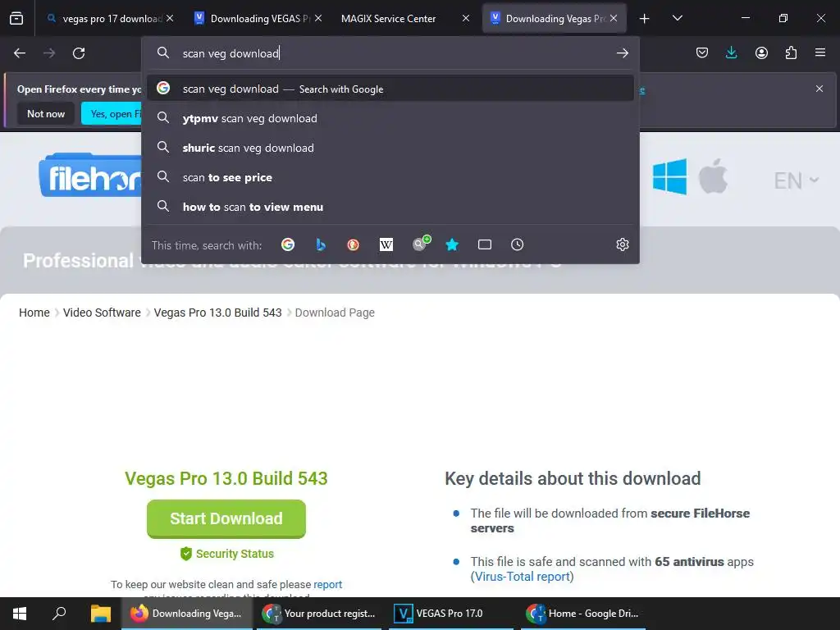Open the Windows Start menu
Image resolution: width=840 pixels, height=630 pixels.
[x=20, y=614]
